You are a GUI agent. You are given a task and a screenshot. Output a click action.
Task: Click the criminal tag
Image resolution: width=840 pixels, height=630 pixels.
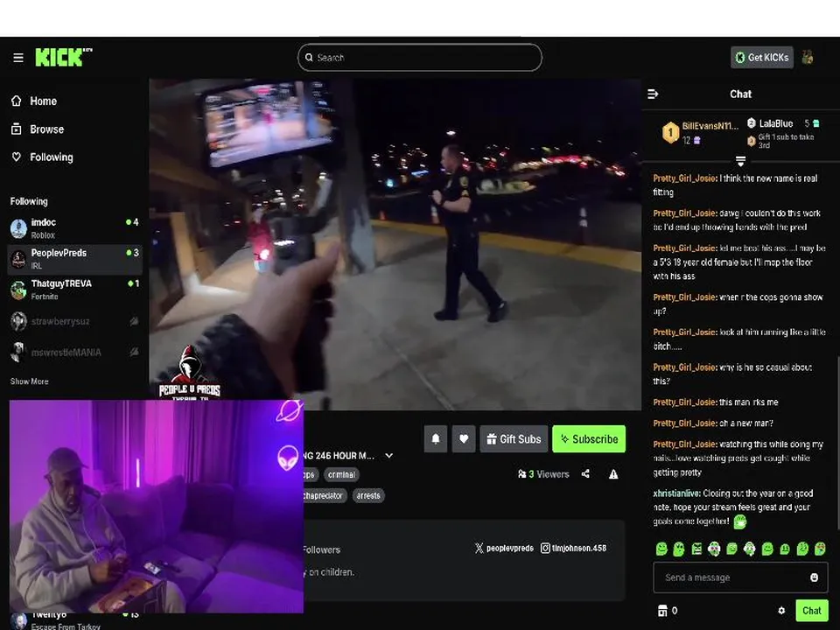coord(342,474)
